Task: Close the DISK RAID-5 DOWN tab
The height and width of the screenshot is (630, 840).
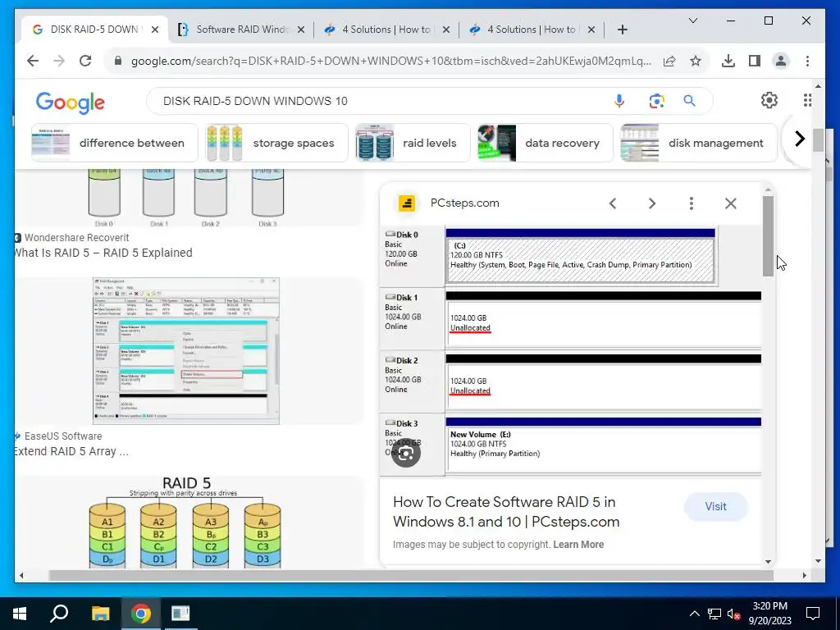Action: pyautogui.click(x=155, y=30)
